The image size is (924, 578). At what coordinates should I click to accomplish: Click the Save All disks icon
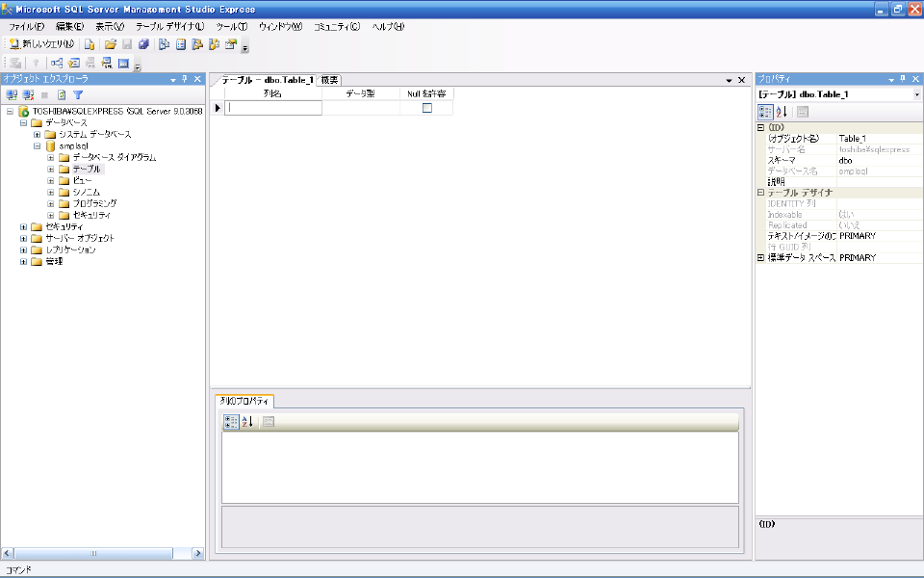(143, 44)
